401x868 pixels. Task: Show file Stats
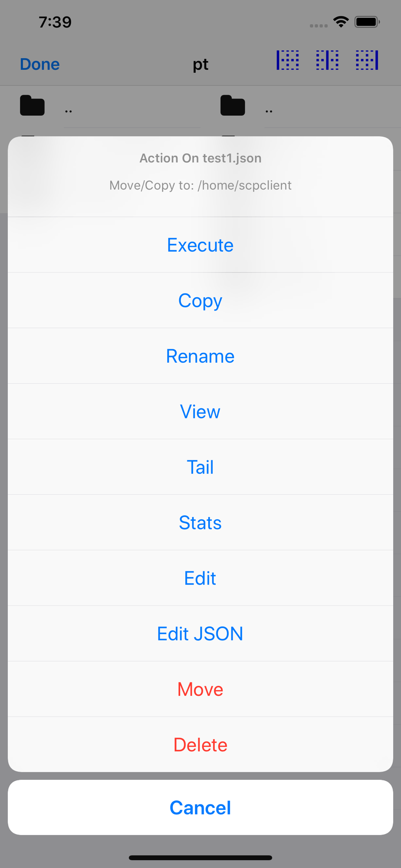pos(200,523)
